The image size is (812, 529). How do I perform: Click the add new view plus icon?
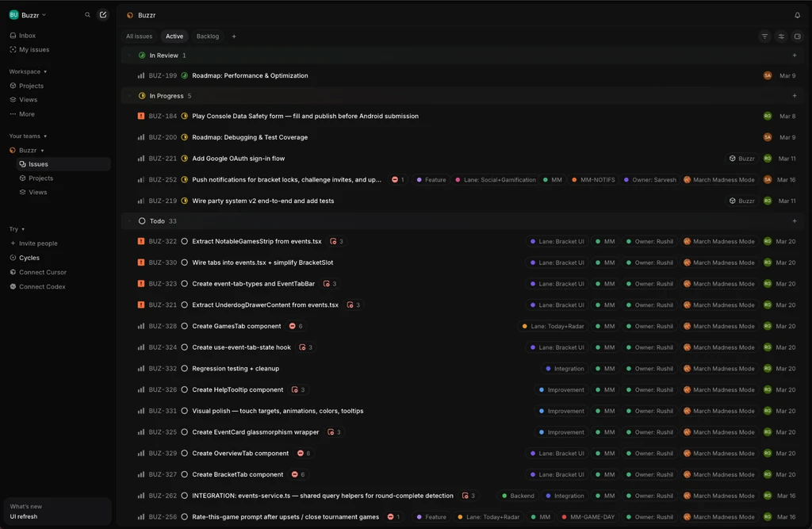[234, 36]
